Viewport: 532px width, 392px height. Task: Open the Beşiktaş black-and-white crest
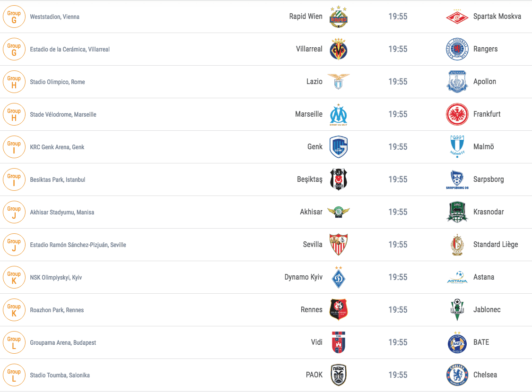click(x=338, y=179)
